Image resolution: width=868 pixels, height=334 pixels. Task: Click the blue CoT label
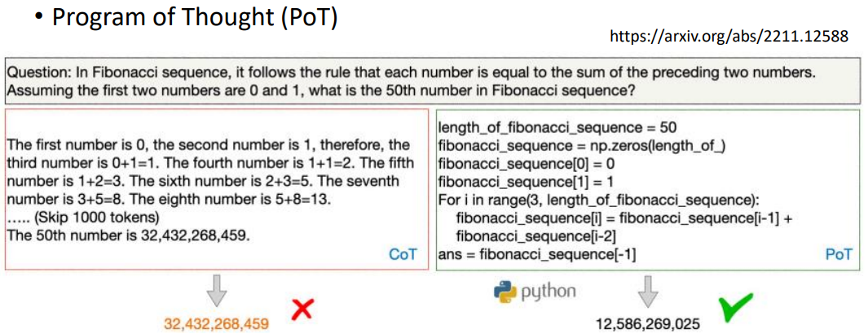(406, 254)
